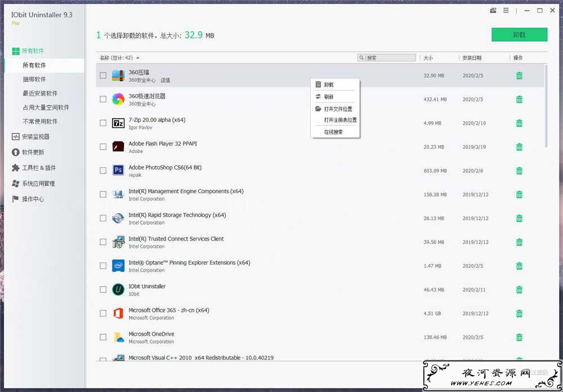This screenshot has height=392, width=563.
Task: Open 软件更新 in the sidebar
Action: (28, 152)
